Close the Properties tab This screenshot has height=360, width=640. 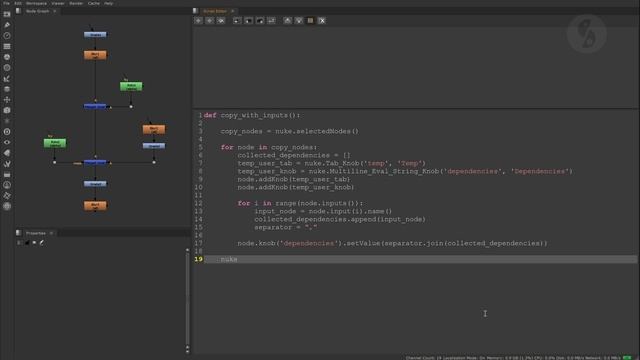pos(51,233)
